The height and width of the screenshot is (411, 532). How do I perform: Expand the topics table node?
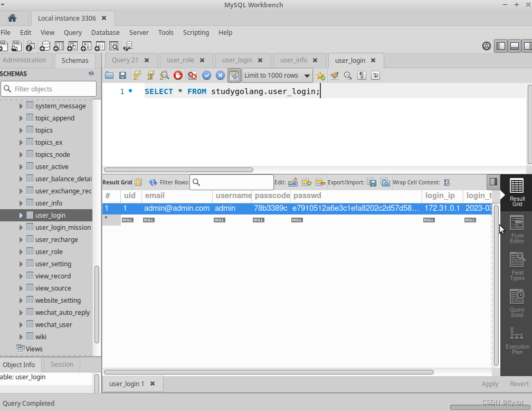pyautogui.click(x=21, y=130)
